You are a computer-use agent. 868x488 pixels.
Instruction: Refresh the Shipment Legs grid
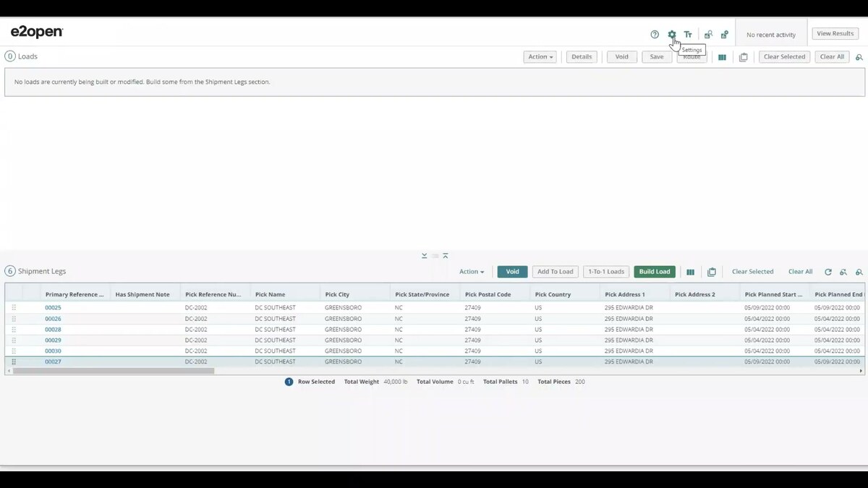click(828, 272)
